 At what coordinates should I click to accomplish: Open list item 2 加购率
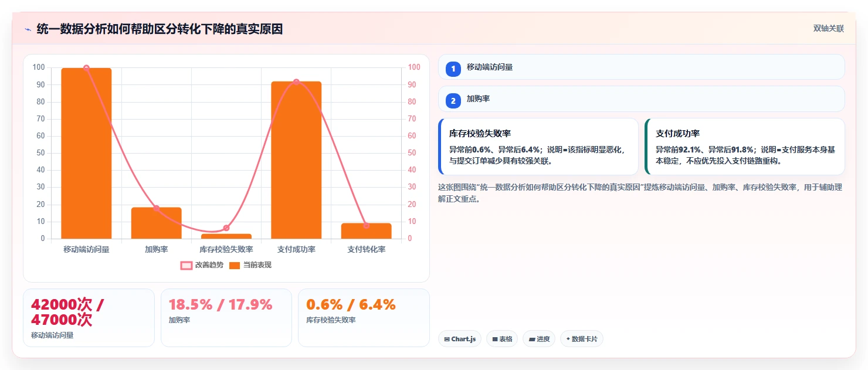click(x=642, y=99)
